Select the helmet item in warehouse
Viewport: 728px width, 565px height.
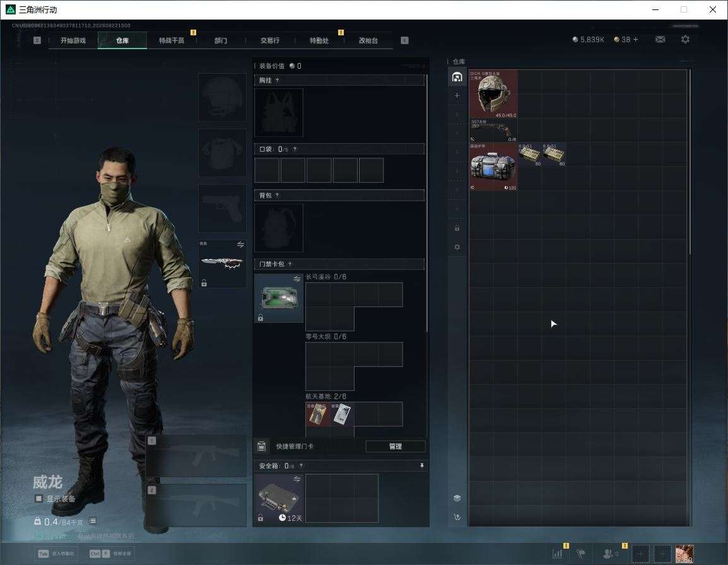[x=493, y=94]
